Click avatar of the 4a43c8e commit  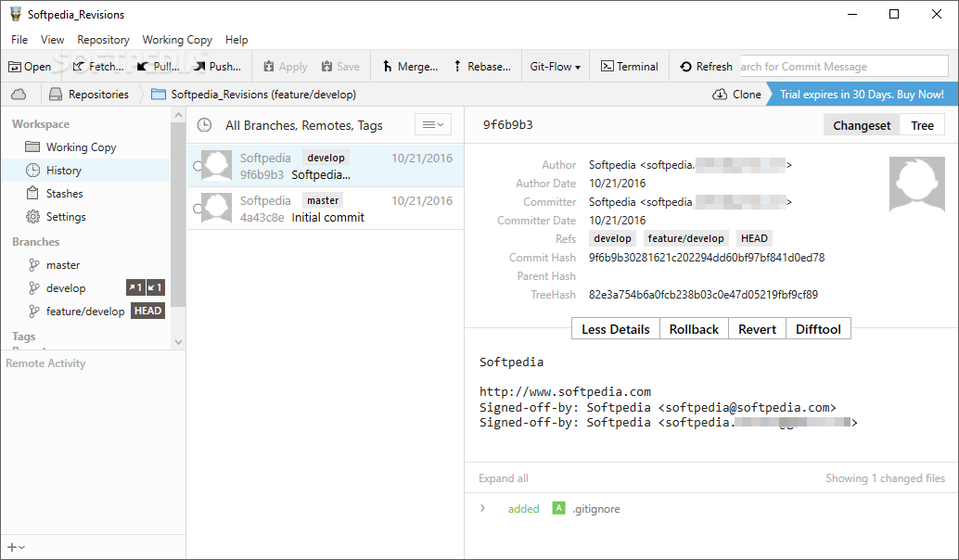click(x=216, y=208)
